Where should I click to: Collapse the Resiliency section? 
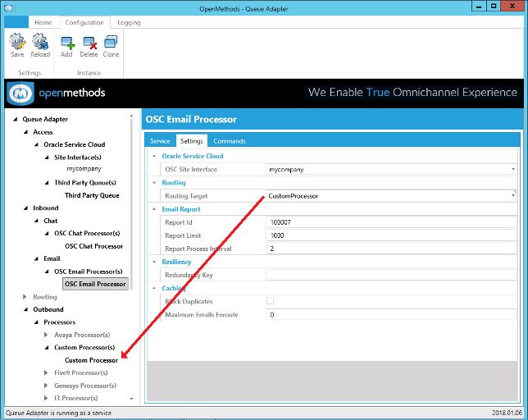click(x=154, y=262)
